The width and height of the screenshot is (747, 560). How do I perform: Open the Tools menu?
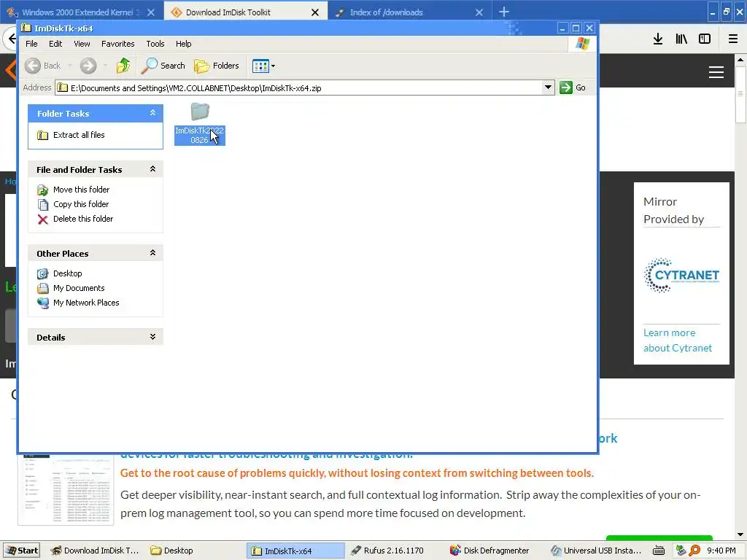pyautogui.click(x=155, y=44)
